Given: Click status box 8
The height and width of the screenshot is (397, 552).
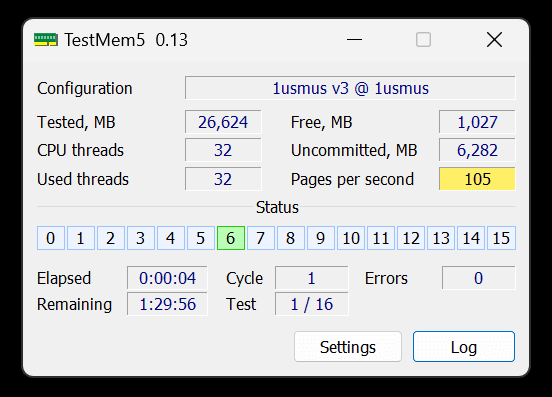Looking at the screenshot, I should pyautogui.click(x=291, y=238).
